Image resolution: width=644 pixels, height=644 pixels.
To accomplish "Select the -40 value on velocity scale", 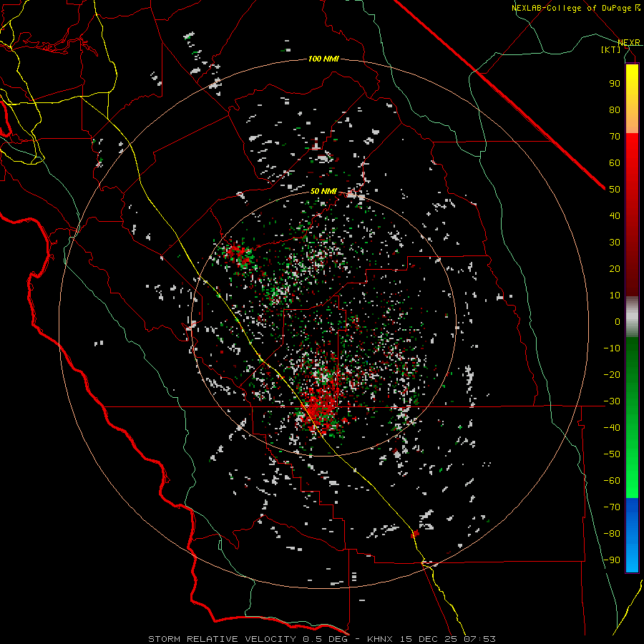I will coord(612,428).
